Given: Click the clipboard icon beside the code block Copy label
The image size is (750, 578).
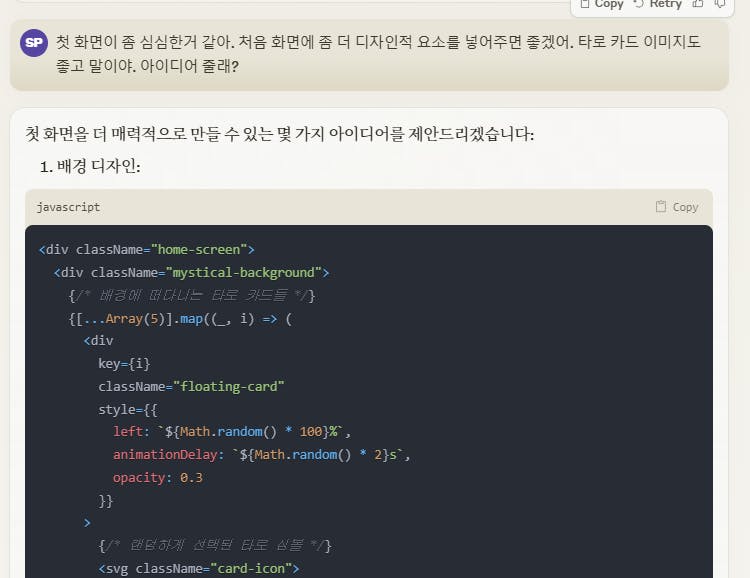Looking at the screenshot, I should (661, 206).
